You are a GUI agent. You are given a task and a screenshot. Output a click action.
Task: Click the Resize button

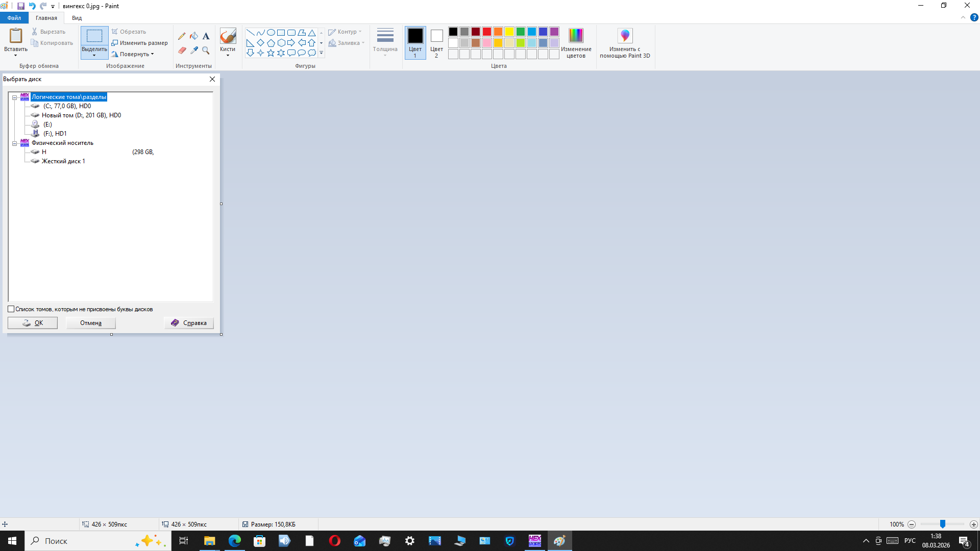140,43
